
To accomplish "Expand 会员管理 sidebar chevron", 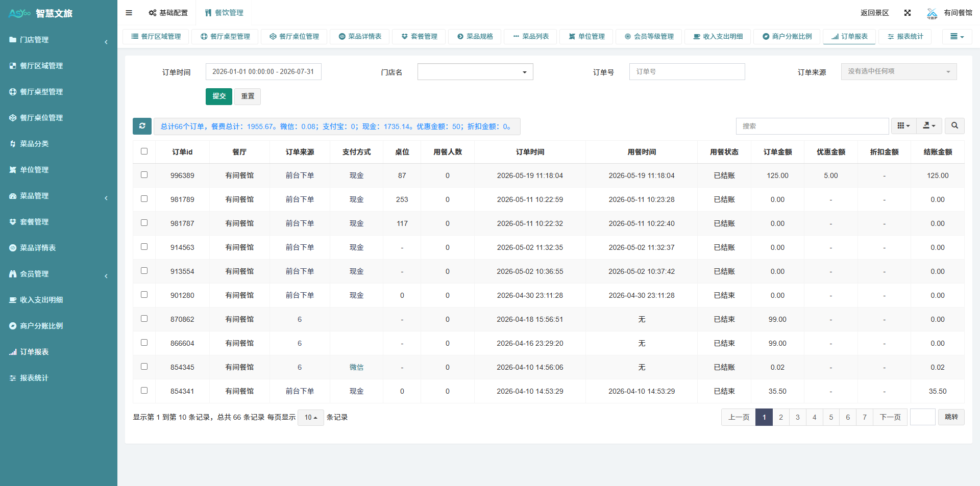I will [106, 276].
